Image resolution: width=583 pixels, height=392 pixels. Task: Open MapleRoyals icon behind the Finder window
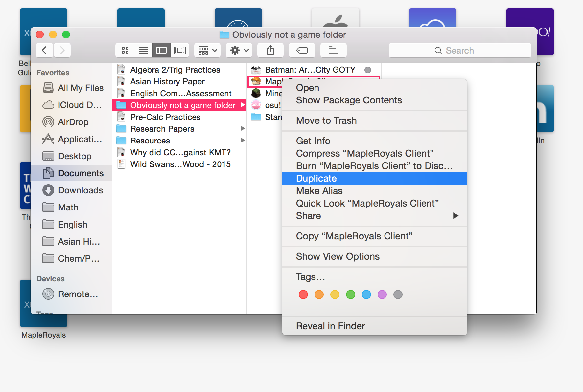click(x=44, y=320)
